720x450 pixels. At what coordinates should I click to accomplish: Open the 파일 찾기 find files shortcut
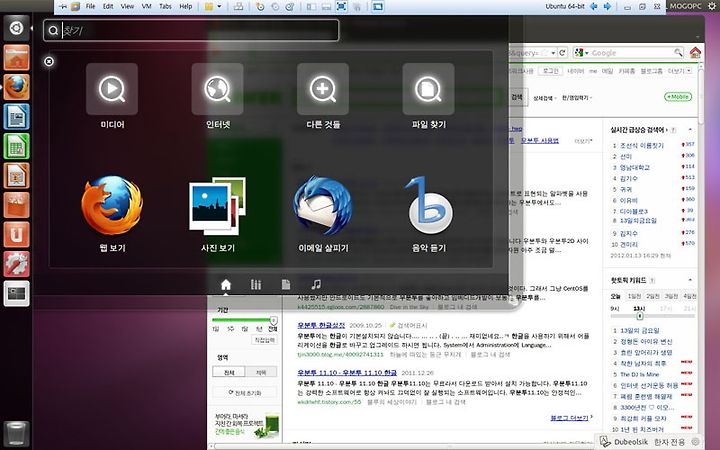tap(428, 96)
